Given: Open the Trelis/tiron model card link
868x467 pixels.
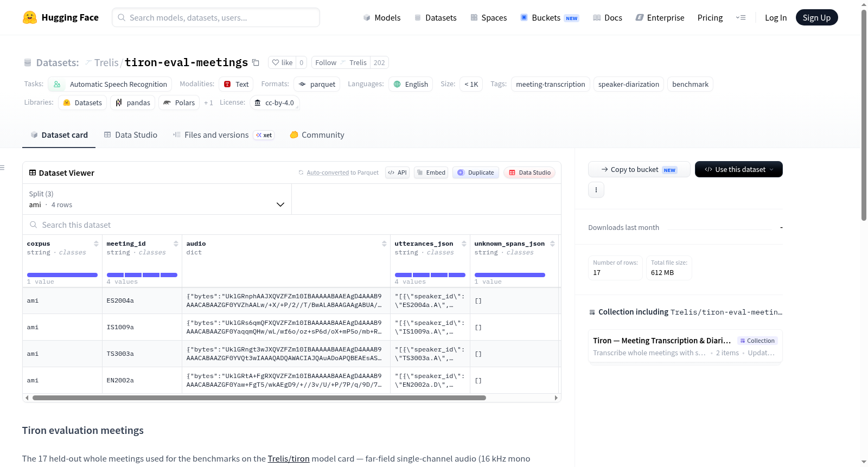Looking at the screenshot, I should 289,459.
